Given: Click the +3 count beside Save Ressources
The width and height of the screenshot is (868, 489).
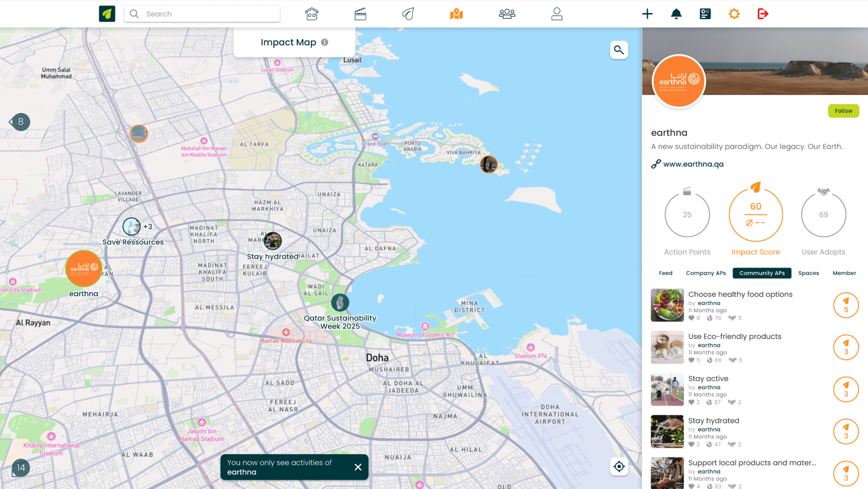Looking at the screenshot, I should pyautogui.click(x=148, y=226).
